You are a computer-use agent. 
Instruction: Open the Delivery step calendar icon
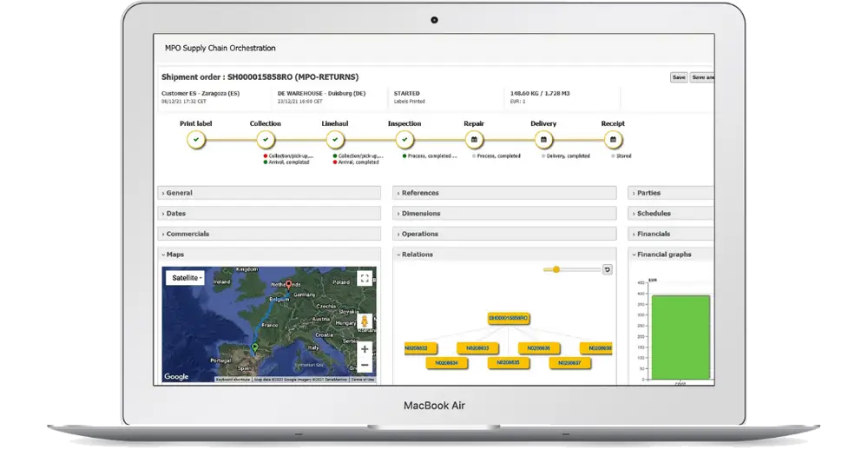coord(543,139)
